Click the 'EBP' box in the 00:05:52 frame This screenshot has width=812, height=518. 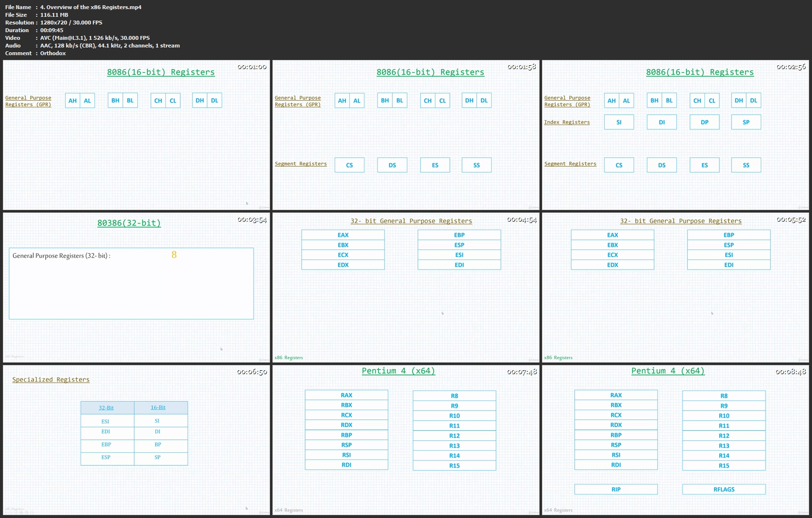(729, 235)
